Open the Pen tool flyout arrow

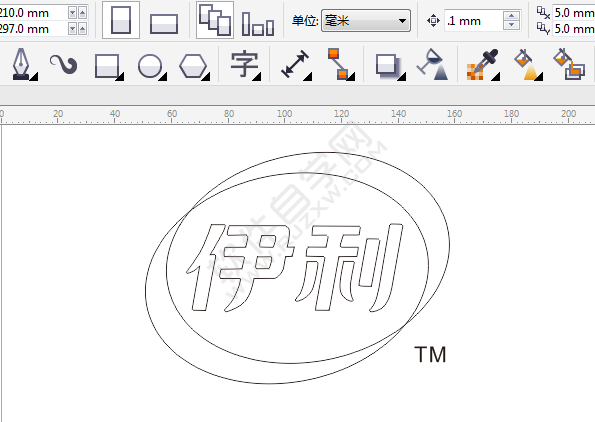click(x=34, y=77)
